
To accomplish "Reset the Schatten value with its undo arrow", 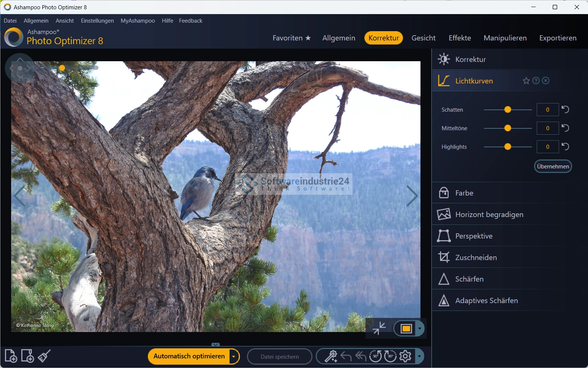I will tap(565, 109).
